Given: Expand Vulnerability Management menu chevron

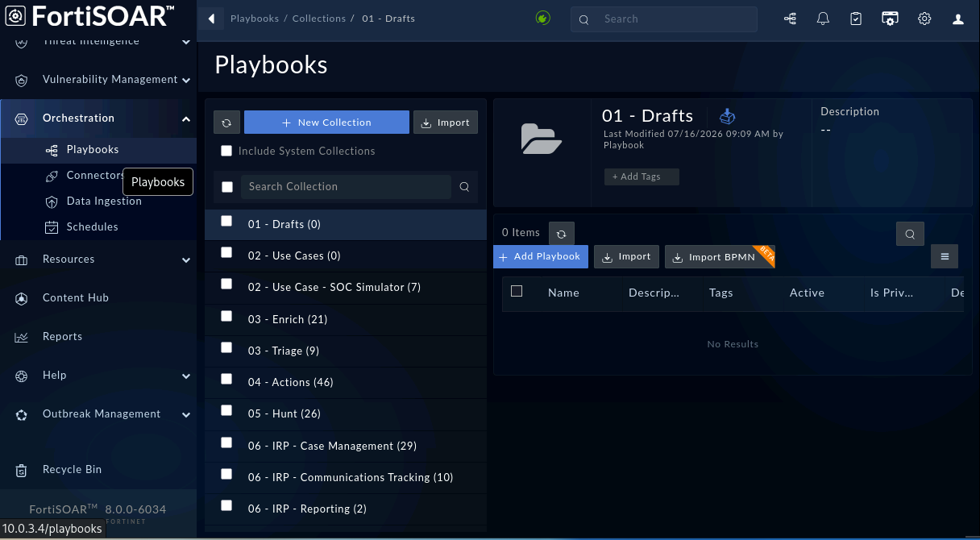Looking at the screenshot, I should coord(186,80).
